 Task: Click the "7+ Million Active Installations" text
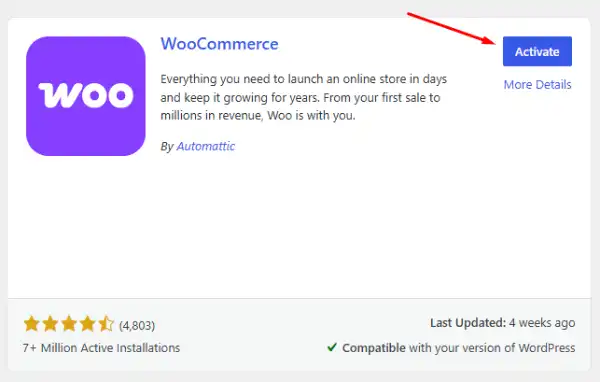pyautogui.click(x=101, y=348)
